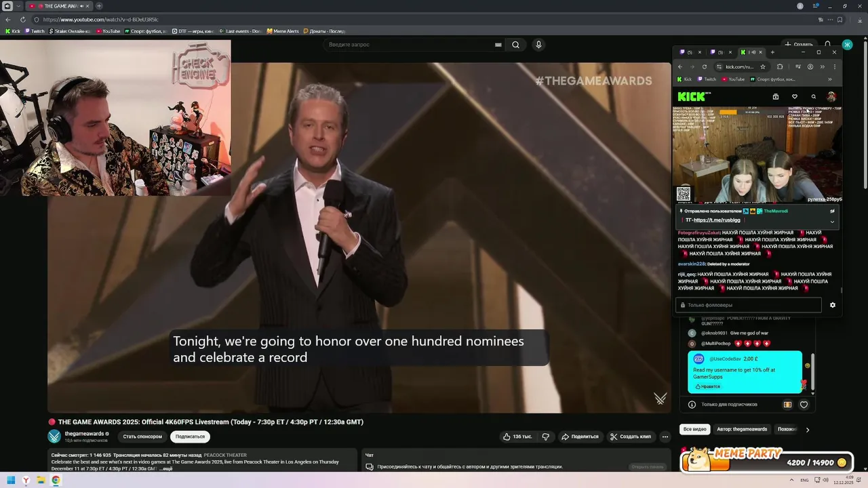The height and width of the screenshot is (488, 868).
Task: Click Стать спонсором button
Action: (x=142, y=436)
